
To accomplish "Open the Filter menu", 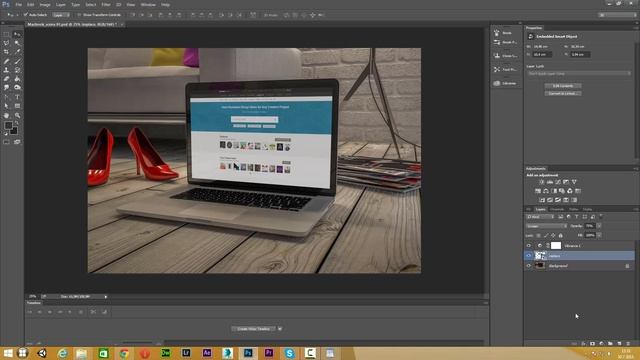I will click(x=106, y=4).
